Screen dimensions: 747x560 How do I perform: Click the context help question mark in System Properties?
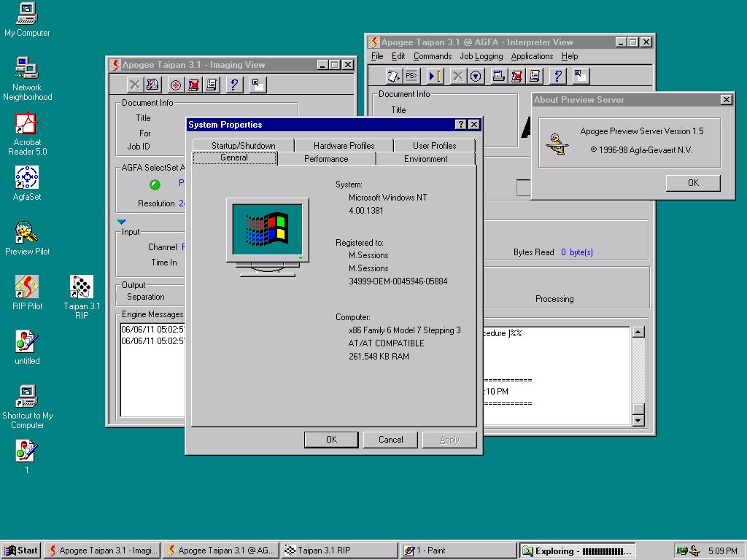coord(461,124)
